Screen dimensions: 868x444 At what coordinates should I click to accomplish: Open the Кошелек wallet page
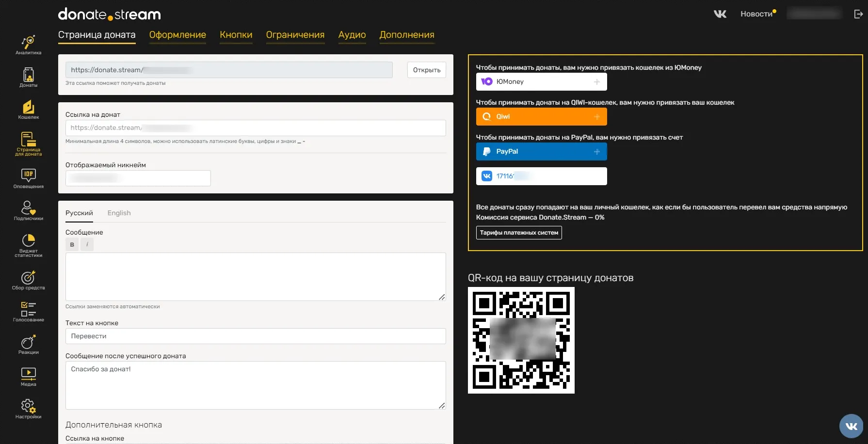[28, 110]
